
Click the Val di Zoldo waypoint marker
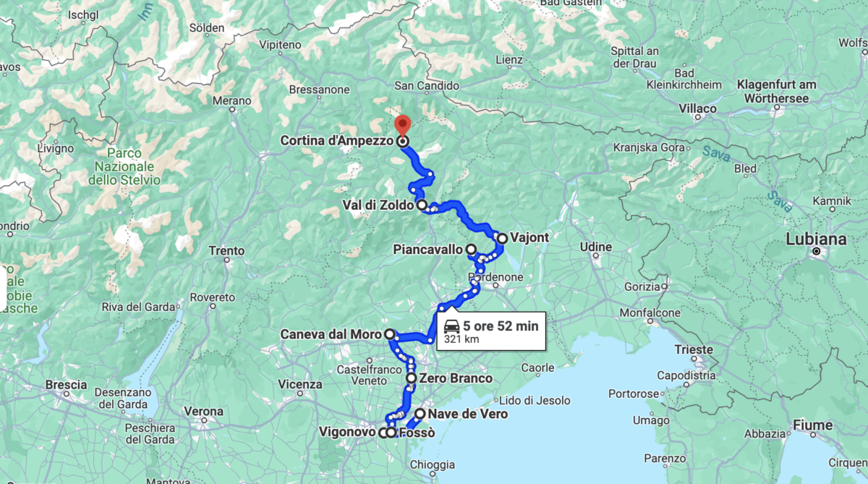[422, 205]
